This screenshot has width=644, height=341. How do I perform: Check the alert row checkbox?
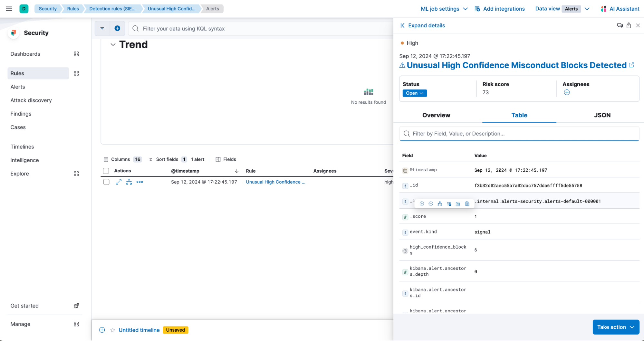click(106, 182)
